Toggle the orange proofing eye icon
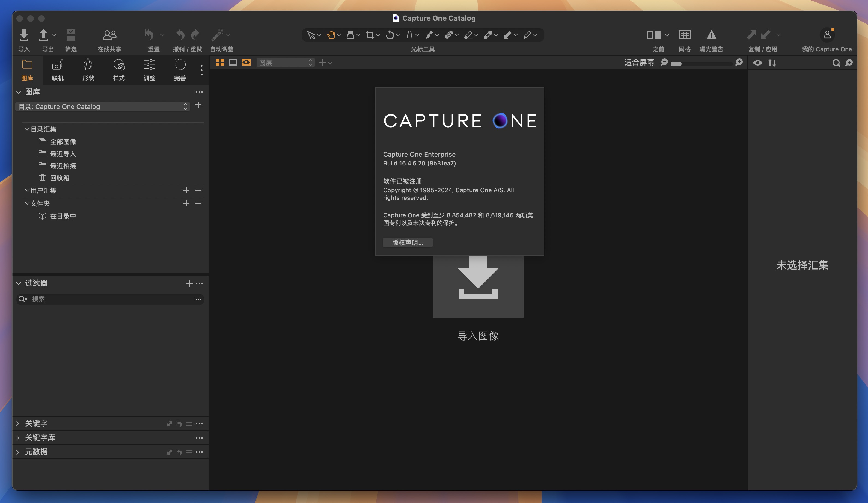This screenshot has height=503, width=868. pyautogui.click(x=246, y=62)
